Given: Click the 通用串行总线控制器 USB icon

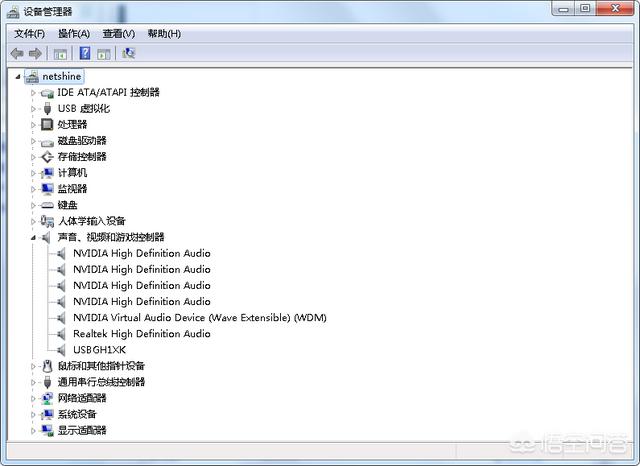Looking at the screenshot, I should tap(47, 382).
